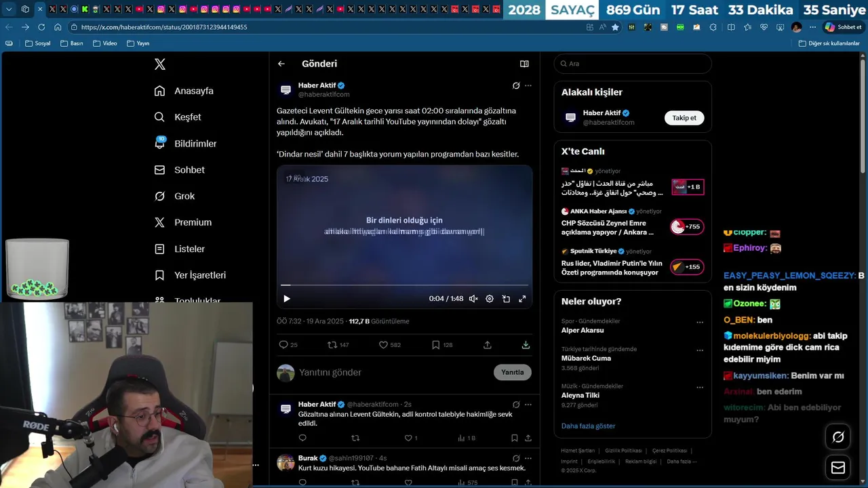Go back using Gönderi arrow
868x488 pixels.
pos(281,64)
